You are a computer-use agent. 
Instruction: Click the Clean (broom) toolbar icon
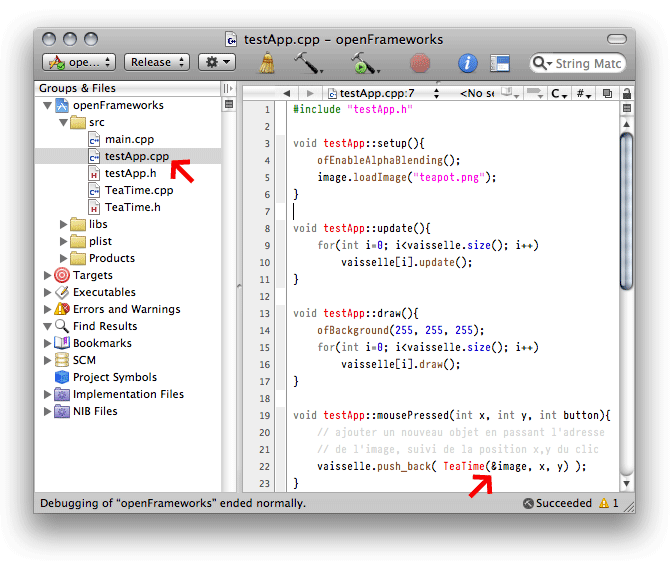[x=268, y=63]
